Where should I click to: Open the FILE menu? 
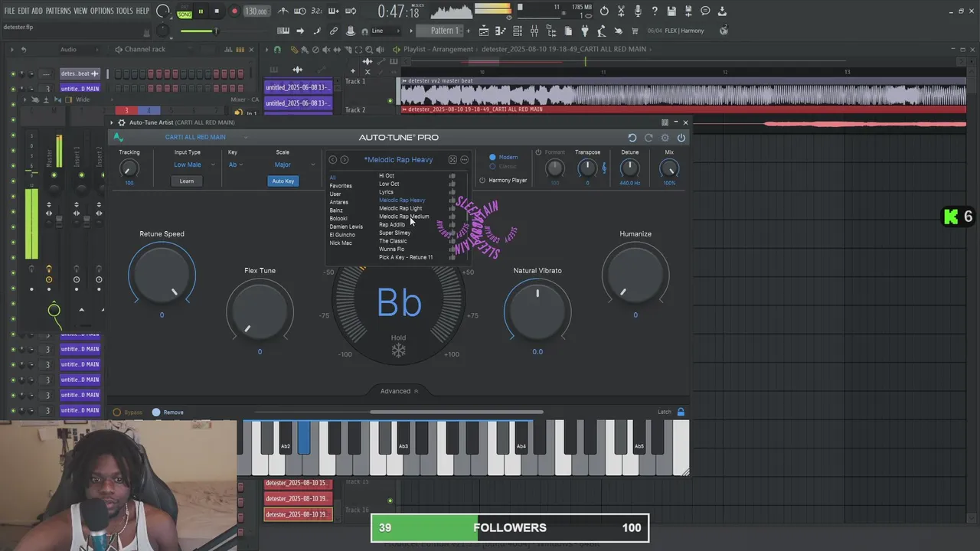click(x=10, y=11)
